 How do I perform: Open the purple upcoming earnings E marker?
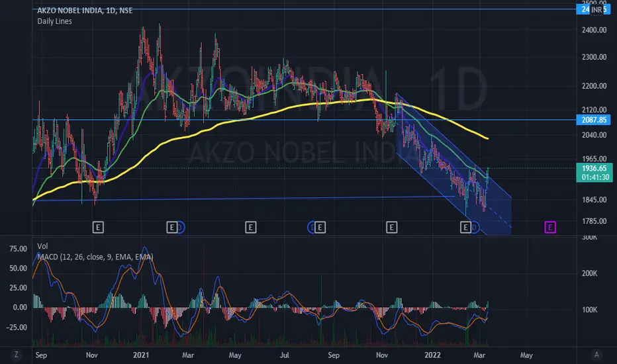pyautogui.click(x=550, y=228)
